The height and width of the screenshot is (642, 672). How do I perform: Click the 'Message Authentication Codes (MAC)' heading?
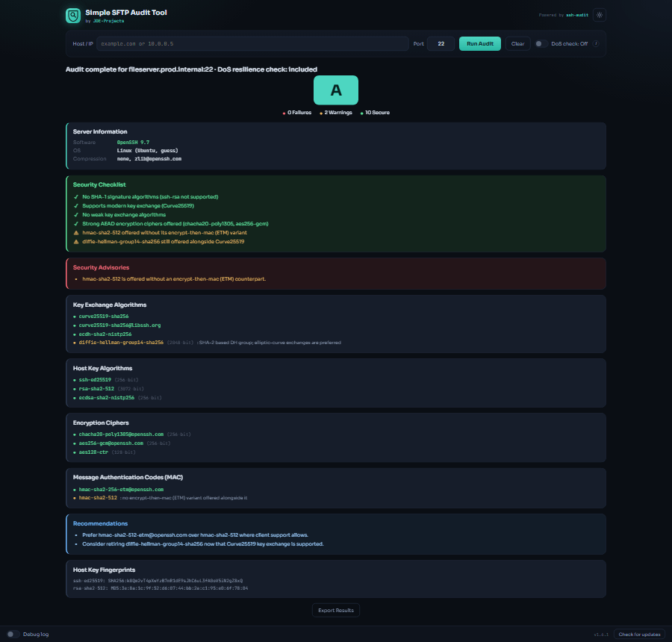point(128,478)
